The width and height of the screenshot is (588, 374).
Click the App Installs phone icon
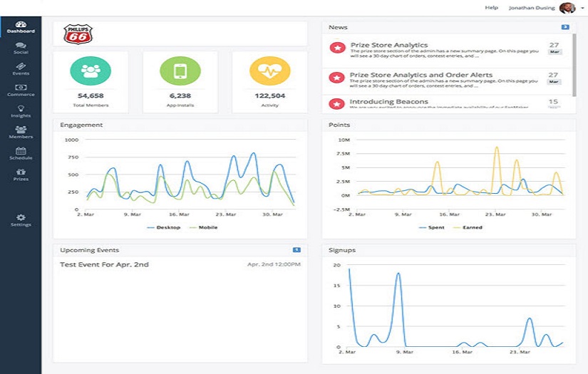(180, 71)
